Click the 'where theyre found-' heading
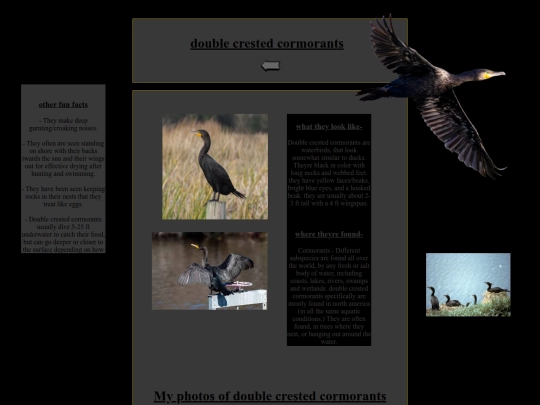 (329, 234)
